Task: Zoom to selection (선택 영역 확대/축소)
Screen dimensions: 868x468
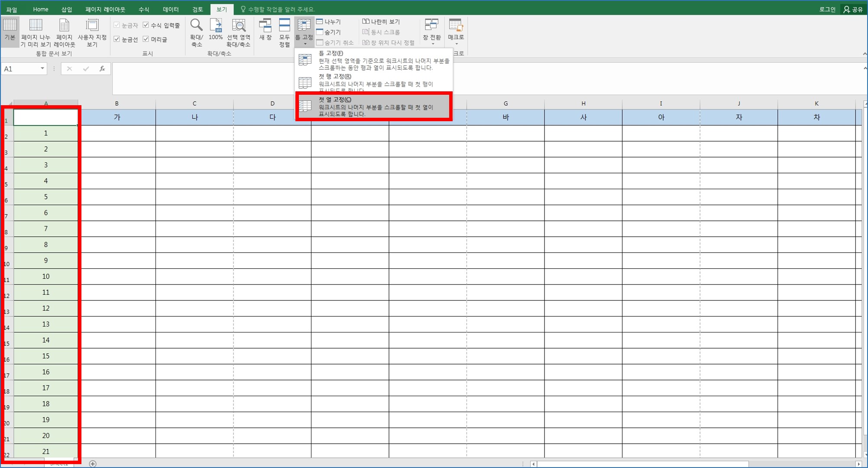Action: pos(238,32)
